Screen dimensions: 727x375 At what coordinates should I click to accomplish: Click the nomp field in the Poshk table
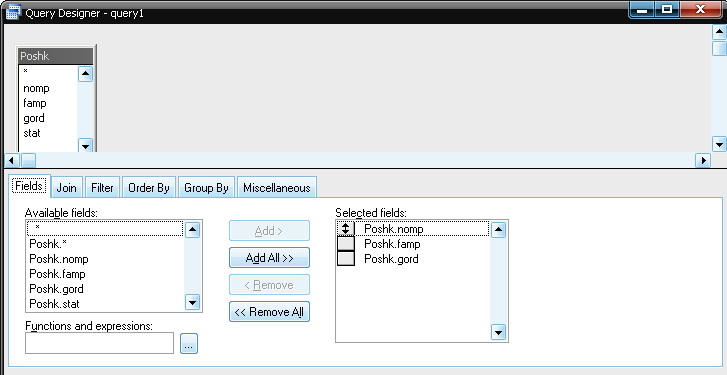pos(48,88)
